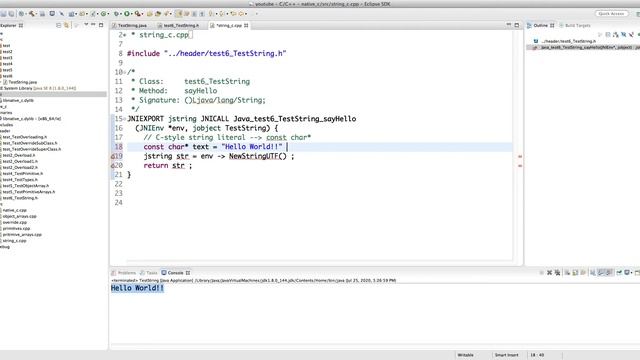Select test_TestOverloading.h in Explorer
The image size is (640, 360).
pyautogui.click(x=24, y=137)
